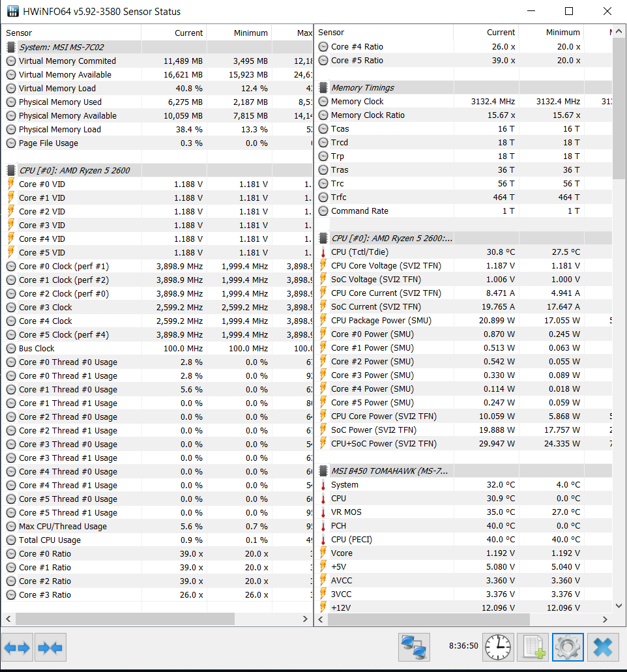Click right panel horizontal scrollbar left arrow
The width and height of the screenshot is (627, 672).
(321, 619)
